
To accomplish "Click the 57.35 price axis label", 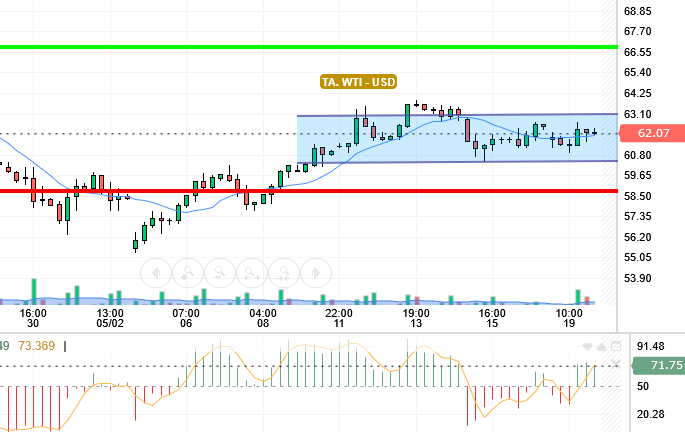I will pos(637,216).
